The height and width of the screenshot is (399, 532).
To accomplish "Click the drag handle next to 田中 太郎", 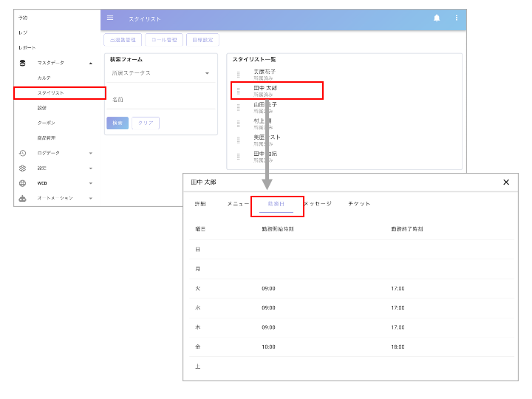I will point(238,91).
